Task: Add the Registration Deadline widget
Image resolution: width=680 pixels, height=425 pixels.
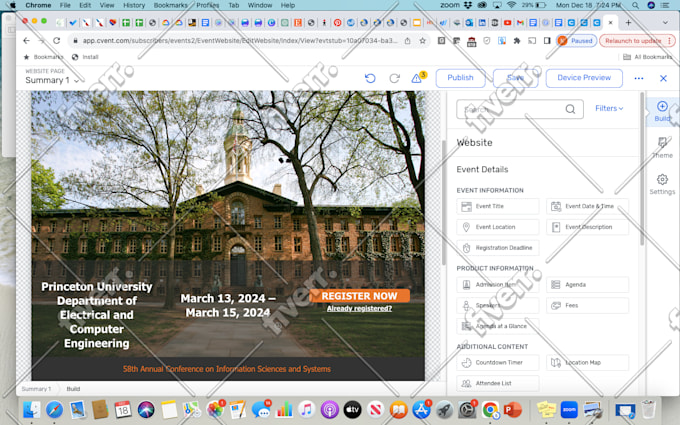Action: click(x=497, y=248)
